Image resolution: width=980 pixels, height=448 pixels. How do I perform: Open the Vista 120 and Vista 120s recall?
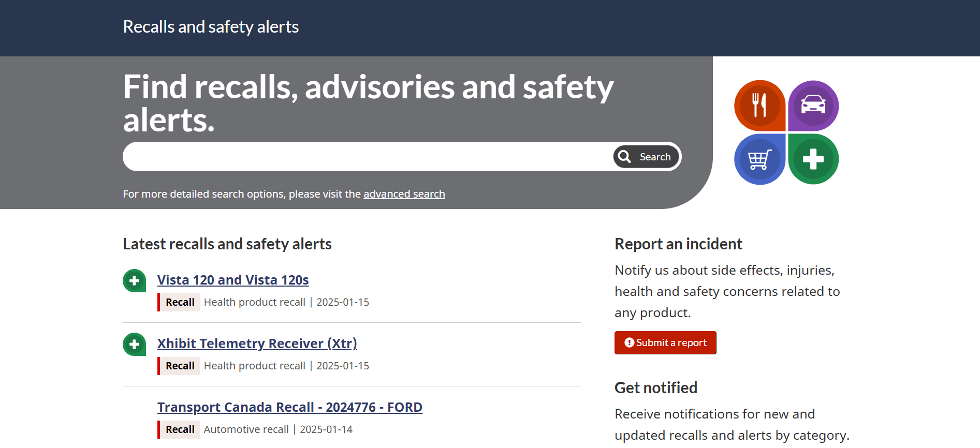pyautogui.click(x=233, y=280)
